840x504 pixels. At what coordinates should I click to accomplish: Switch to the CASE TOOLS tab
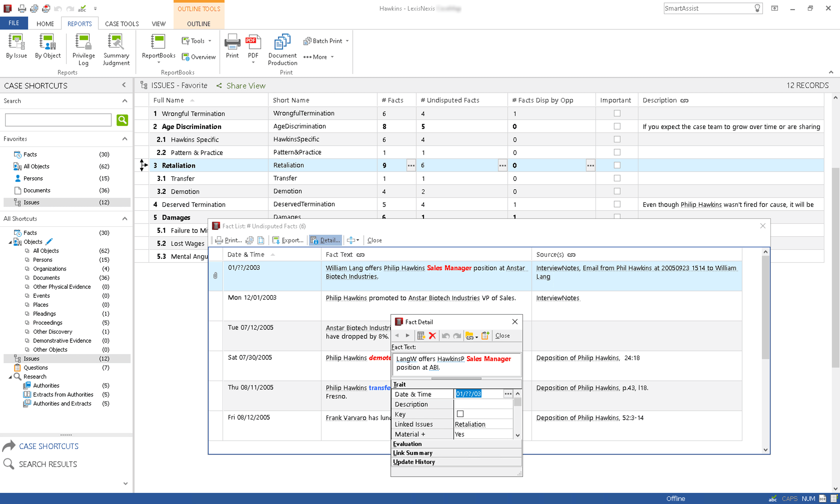[x=122, y=24]
